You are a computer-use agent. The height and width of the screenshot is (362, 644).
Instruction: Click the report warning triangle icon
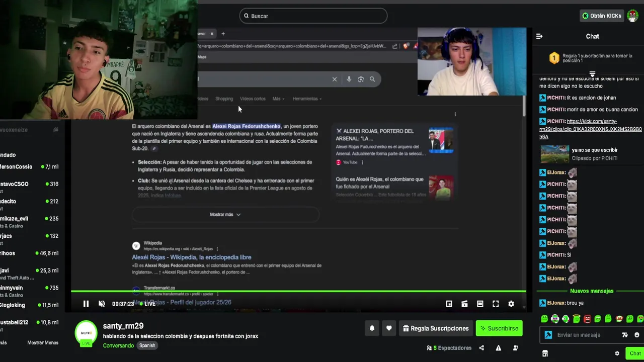tap(498, 348)
